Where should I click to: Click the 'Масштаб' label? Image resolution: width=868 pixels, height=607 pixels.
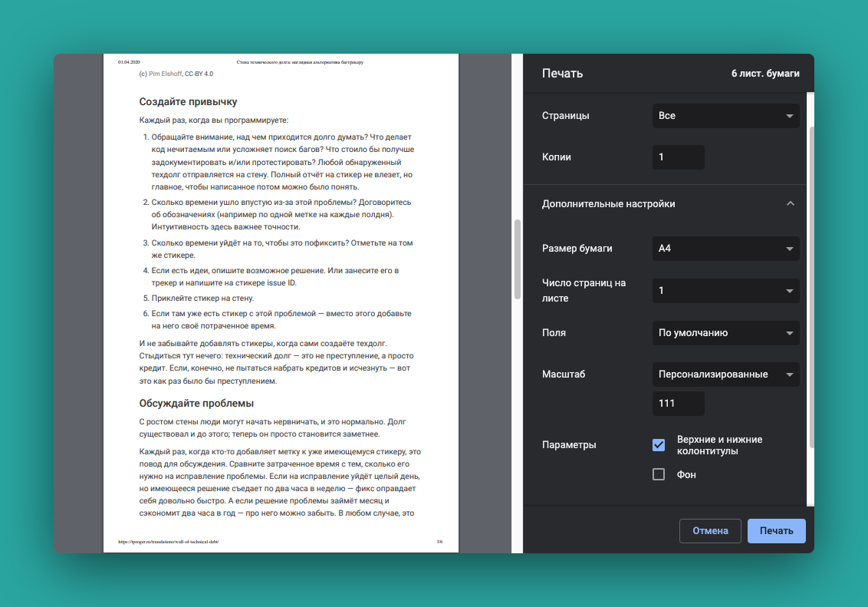564,374
